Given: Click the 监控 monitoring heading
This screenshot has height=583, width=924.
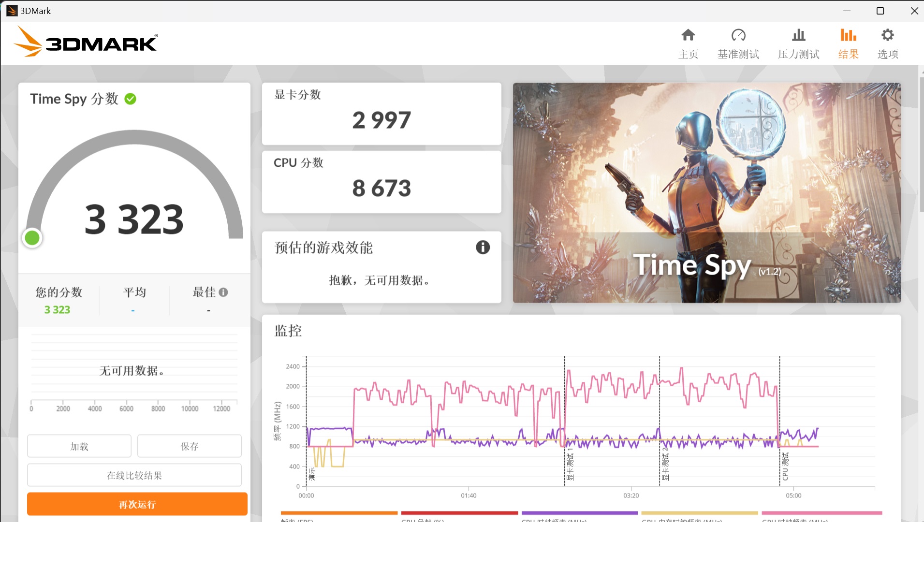Looking at the screenshot, I should coord(288,331).
